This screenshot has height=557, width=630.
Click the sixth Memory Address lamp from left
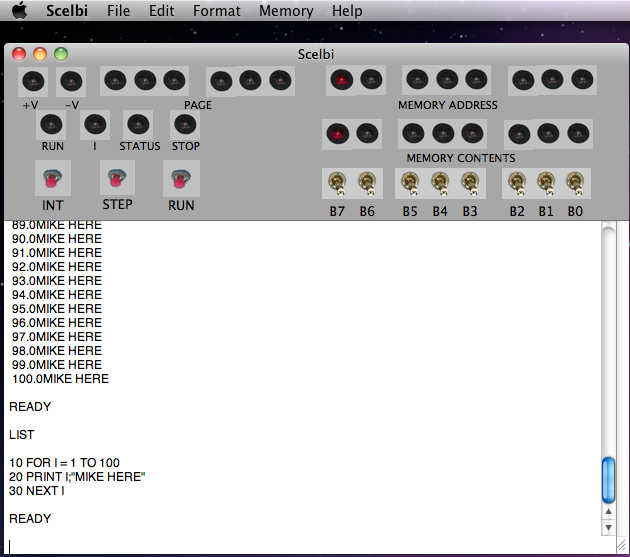[x=523, y=80]
